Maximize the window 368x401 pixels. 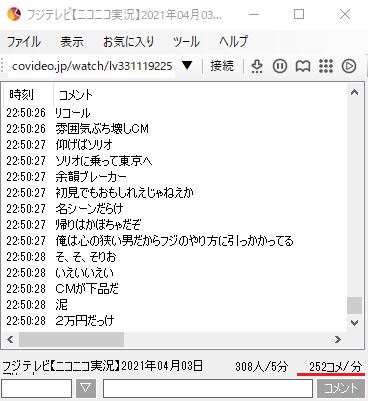pos(299,14)
